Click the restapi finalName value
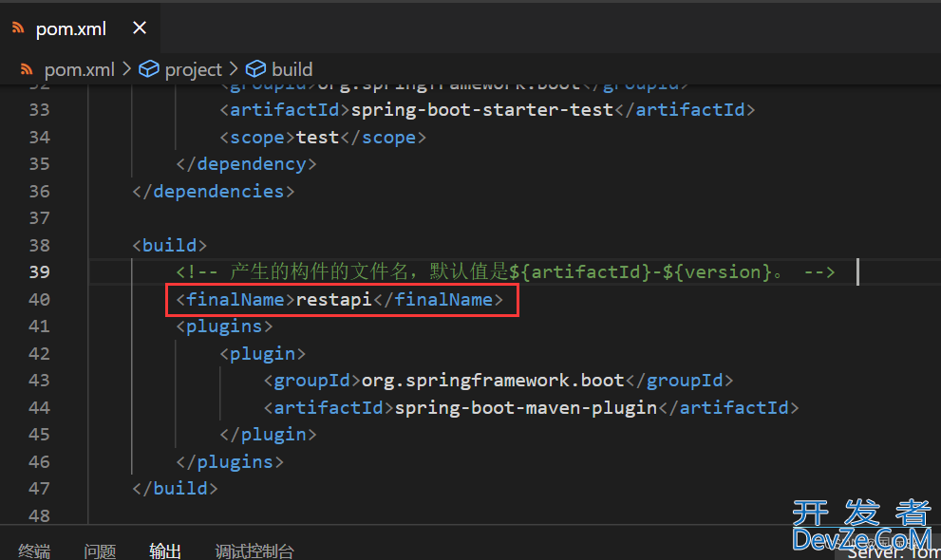This screenshot has width=941, height=560. click(x=333, y=299)
